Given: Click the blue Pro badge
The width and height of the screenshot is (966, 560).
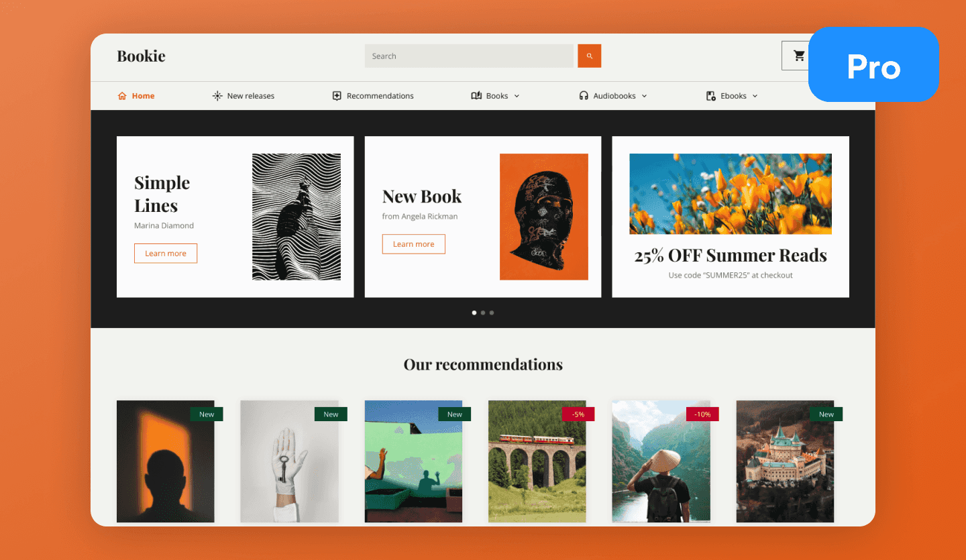Looking at the screenshot, I should point(873,65).
